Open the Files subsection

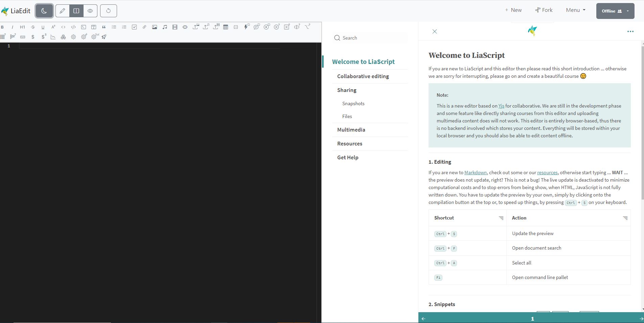[347, 116]
